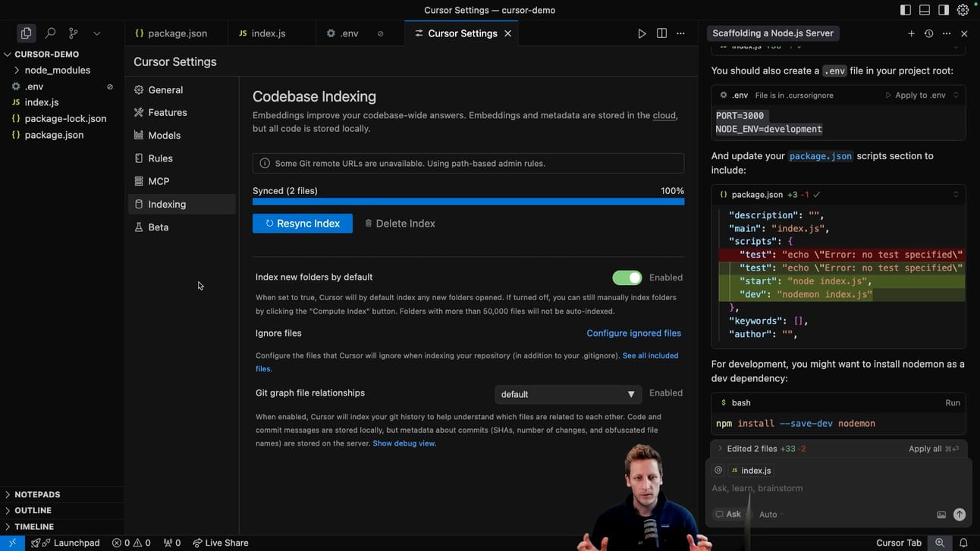Open package.json in the file explorer
Screen dimensions: 980x551
point(62,135)
